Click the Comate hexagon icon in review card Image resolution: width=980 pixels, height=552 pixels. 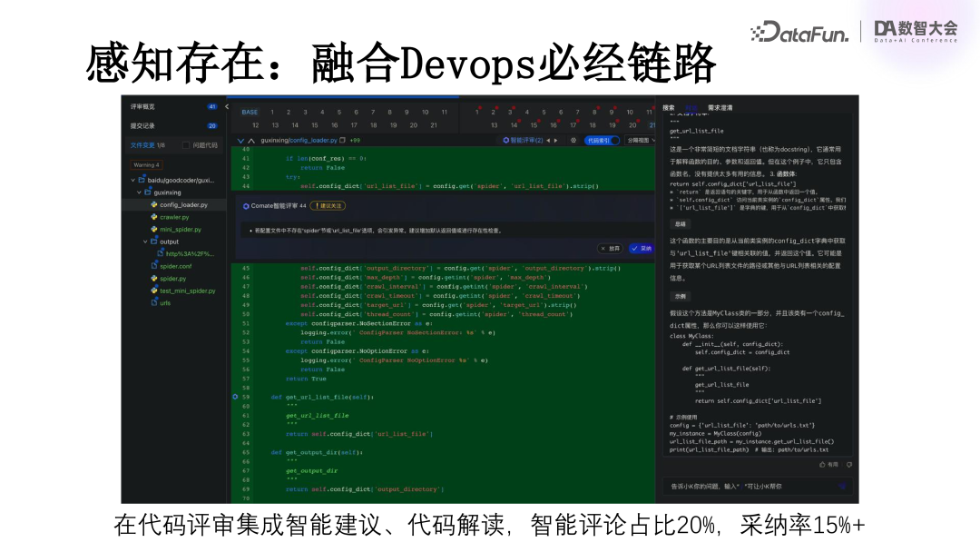246,206
